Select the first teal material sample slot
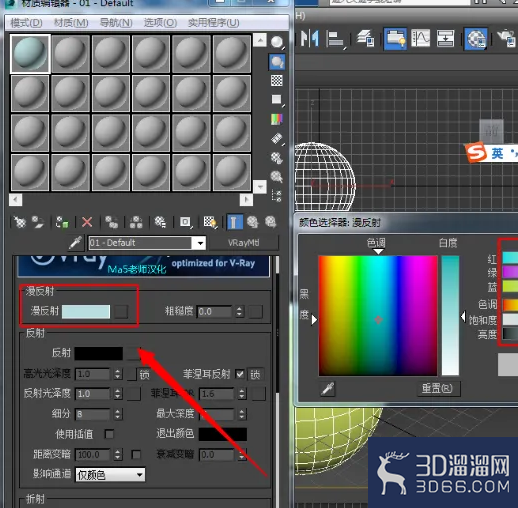Screen dimensions: 518x508 tap(30, 54)
